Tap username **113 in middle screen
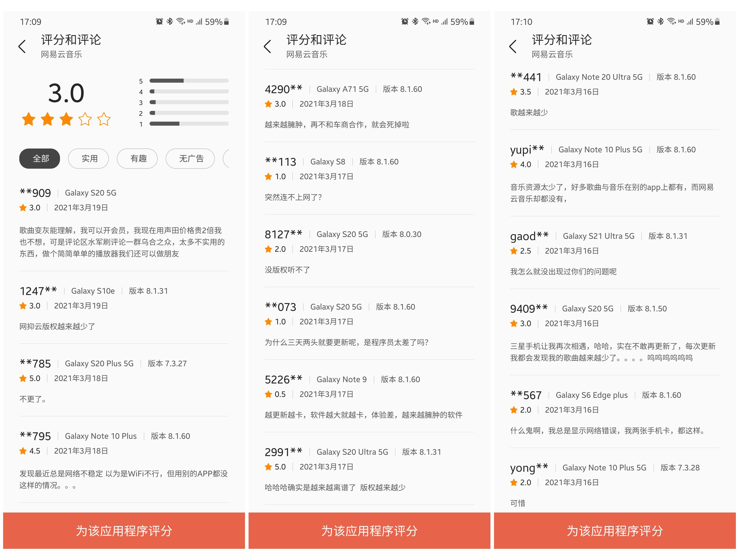 coord(280,162)
